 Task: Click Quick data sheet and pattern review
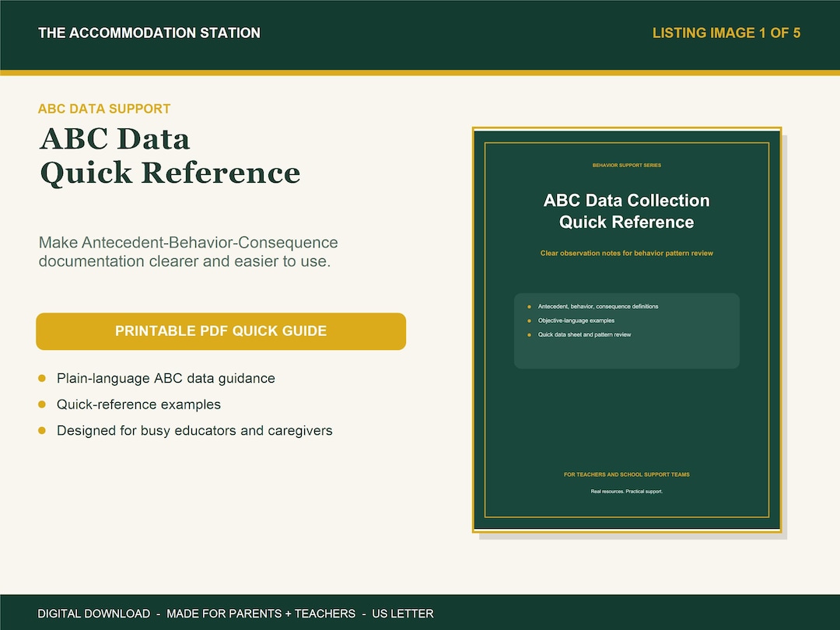click(x=584, y=334)
